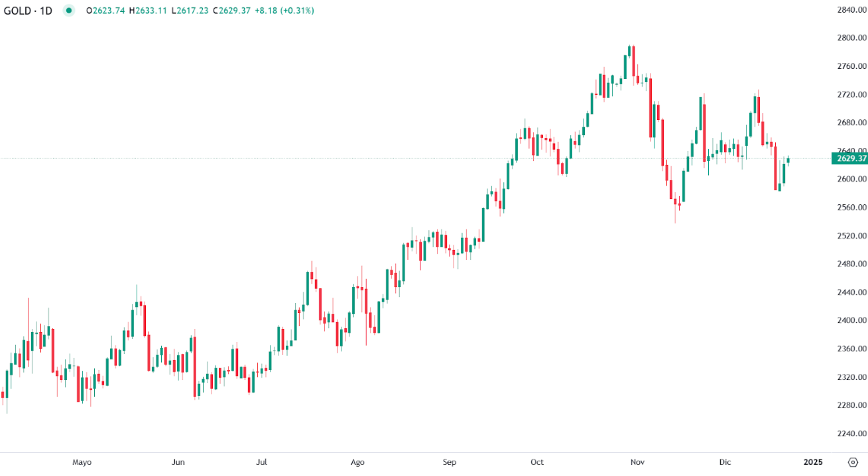Select the Nov label on time axis

click(638, 462)
